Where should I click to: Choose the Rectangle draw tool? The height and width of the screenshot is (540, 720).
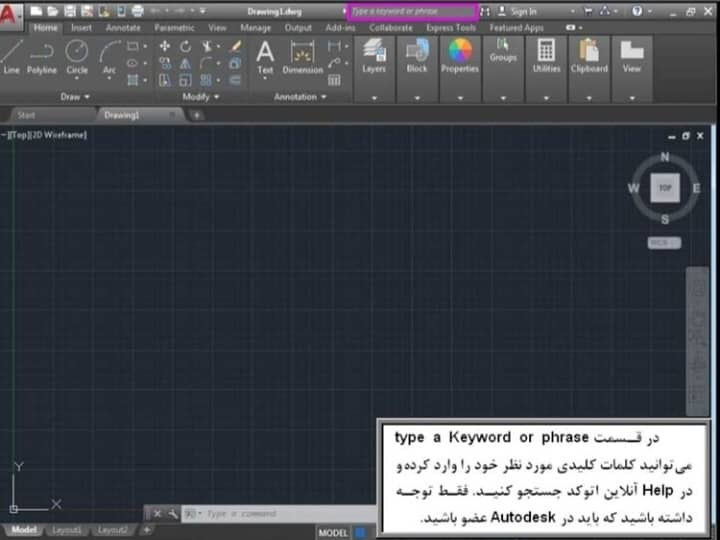(133, 46)
